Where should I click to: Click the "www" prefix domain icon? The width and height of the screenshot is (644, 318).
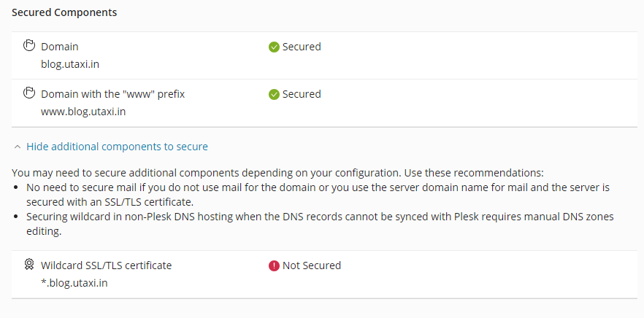[30, 94]
